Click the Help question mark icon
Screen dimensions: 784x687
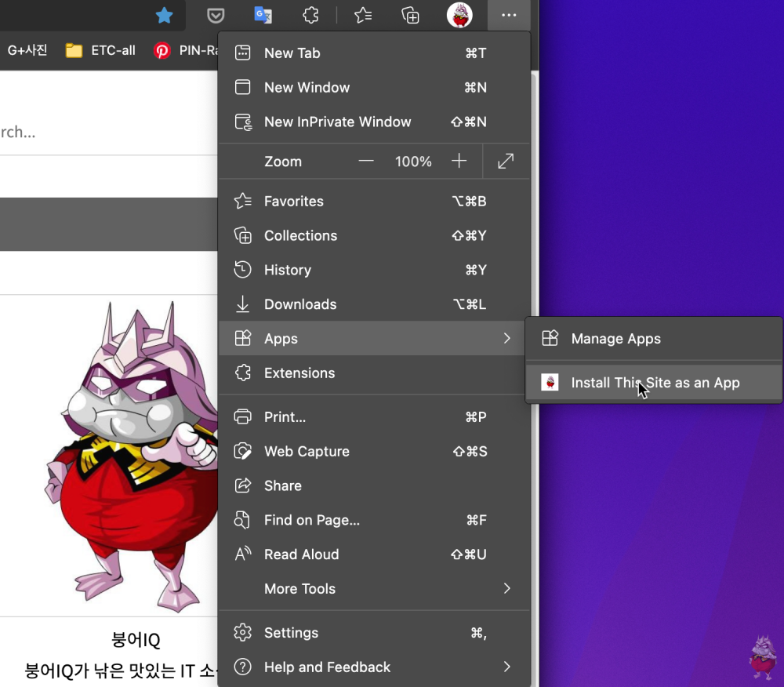point(242,667)
